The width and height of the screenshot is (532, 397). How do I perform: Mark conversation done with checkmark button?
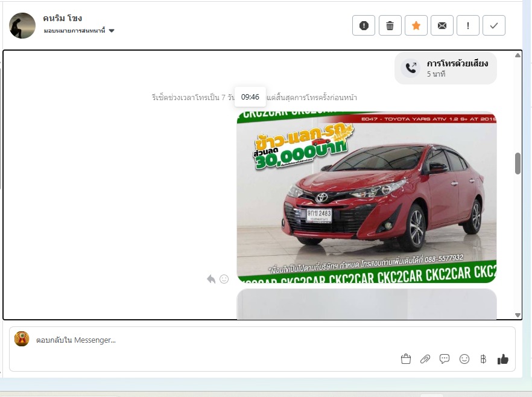click(494, 25)
